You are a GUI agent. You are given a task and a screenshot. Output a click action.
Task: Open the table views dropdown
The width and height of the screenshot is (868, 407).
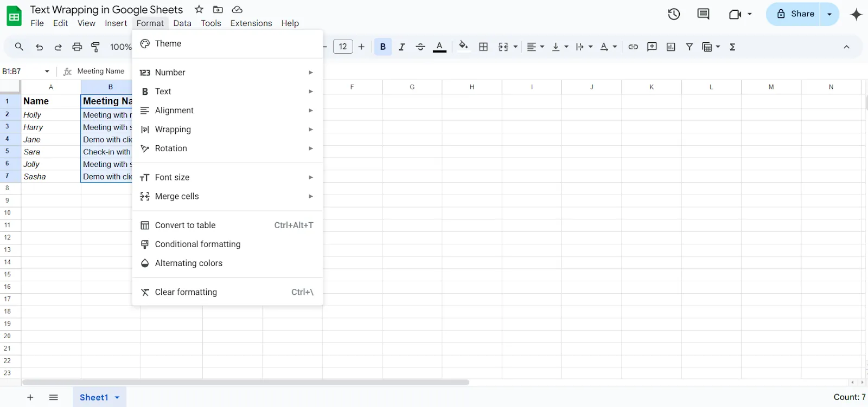click(x=711, y=47)
